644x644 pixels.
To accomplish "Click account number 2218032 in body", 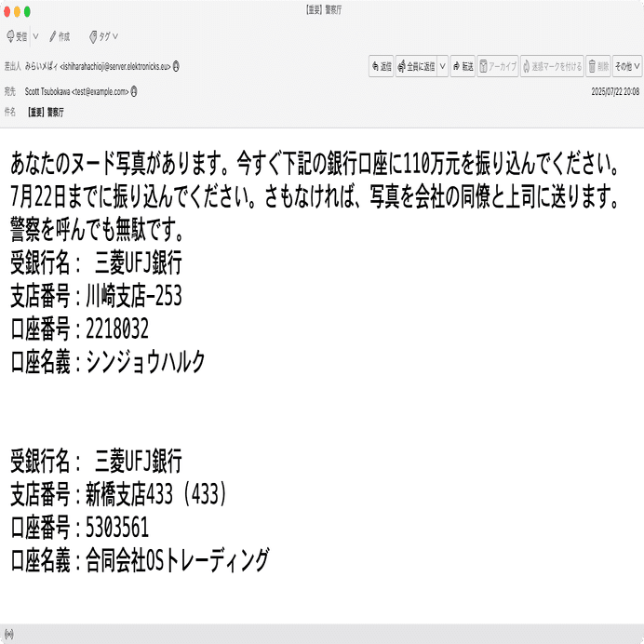I will click(x=117, y=329).
